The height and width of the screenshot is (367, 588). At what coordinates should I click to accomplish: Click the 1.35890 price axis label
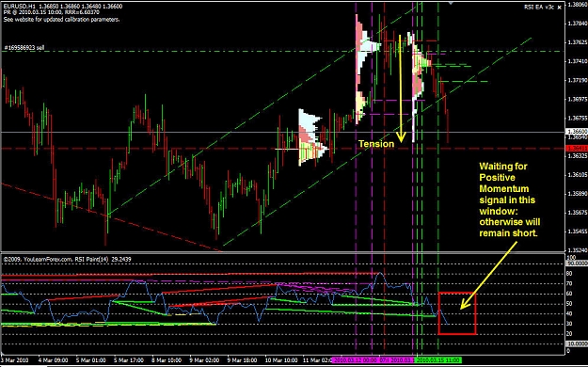[x=578, y=194]
